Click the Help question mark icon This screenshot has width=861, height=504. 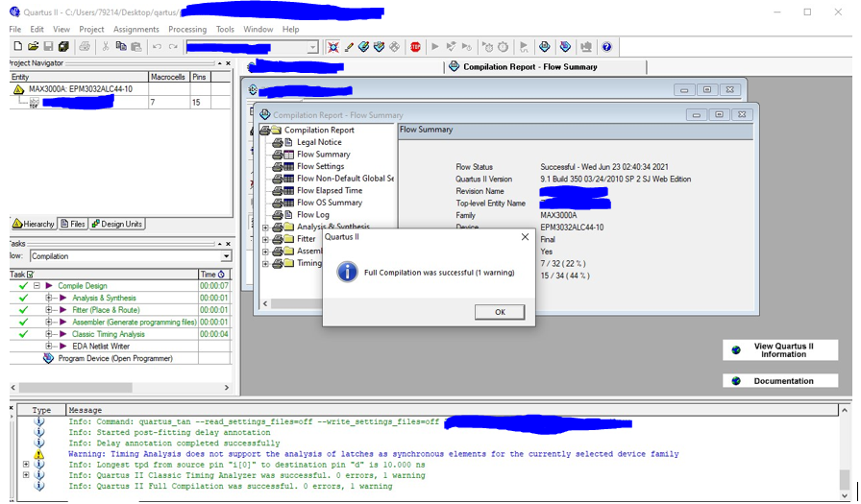tap(606, 47)
